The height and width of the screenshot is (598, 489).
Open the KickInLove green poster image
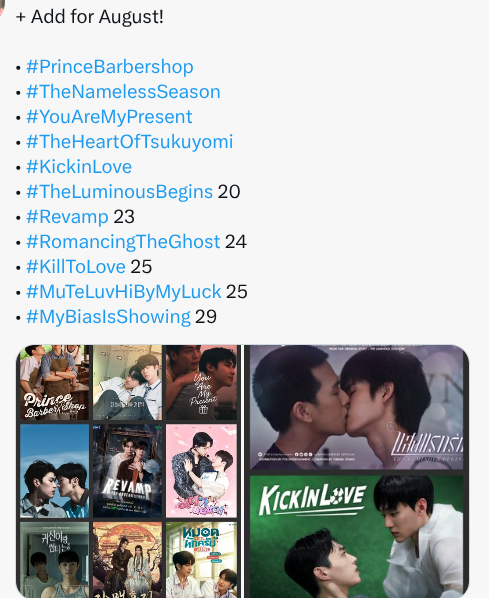356,536
